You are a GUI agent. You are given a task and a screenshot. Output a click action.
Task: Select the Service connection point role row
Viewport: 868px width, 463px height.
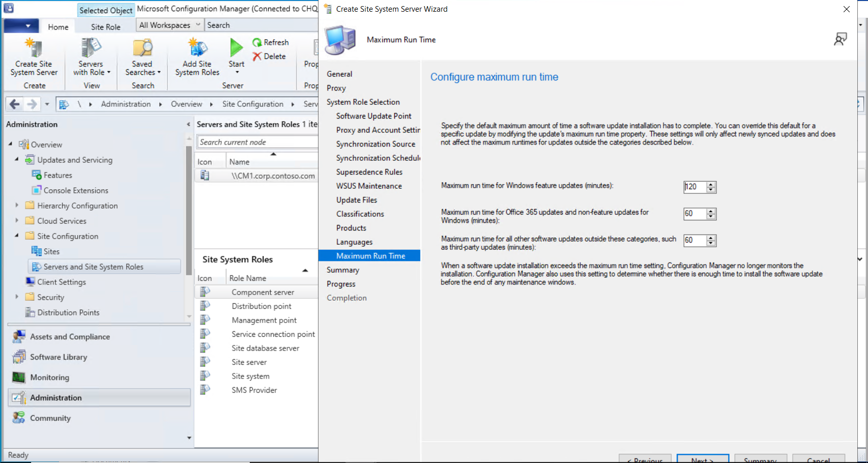pyautogui.click(x=256, y=334)
